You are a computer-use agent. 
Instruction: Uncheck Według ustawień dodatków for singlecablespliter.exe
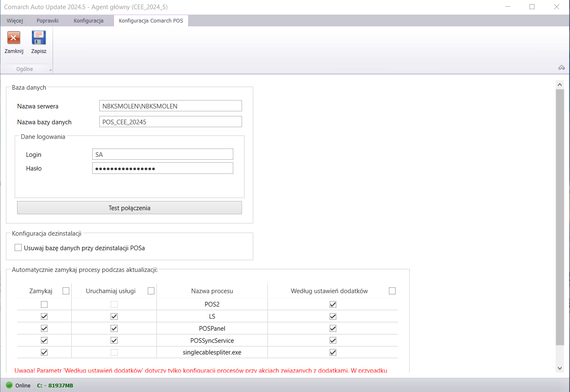coord(333,352)
